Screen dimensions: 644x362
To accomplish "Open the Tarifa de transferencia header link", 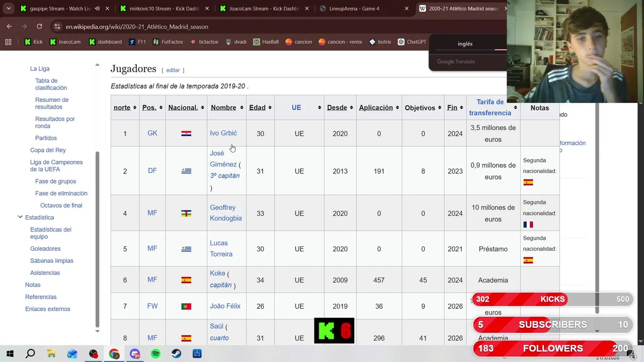I will [490, 108].
